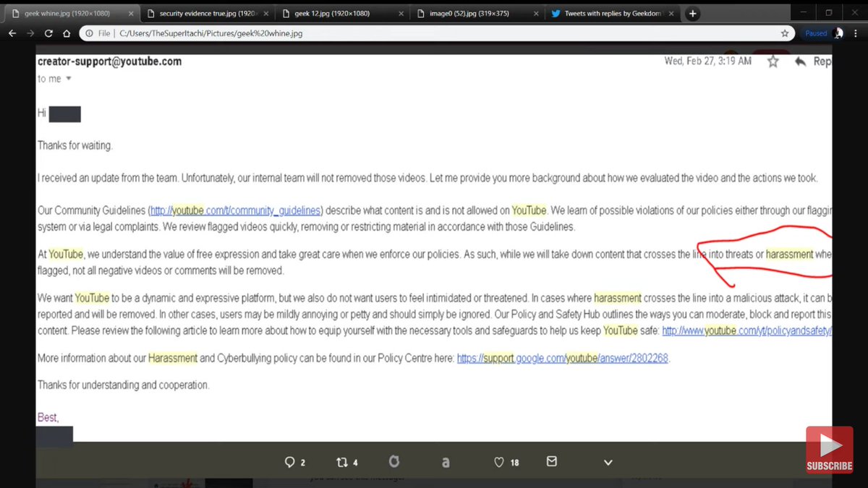The width and height of the screenshot is (868, 488).
Task: Open a new browser tab with plus button
Action: coord(692,13)
